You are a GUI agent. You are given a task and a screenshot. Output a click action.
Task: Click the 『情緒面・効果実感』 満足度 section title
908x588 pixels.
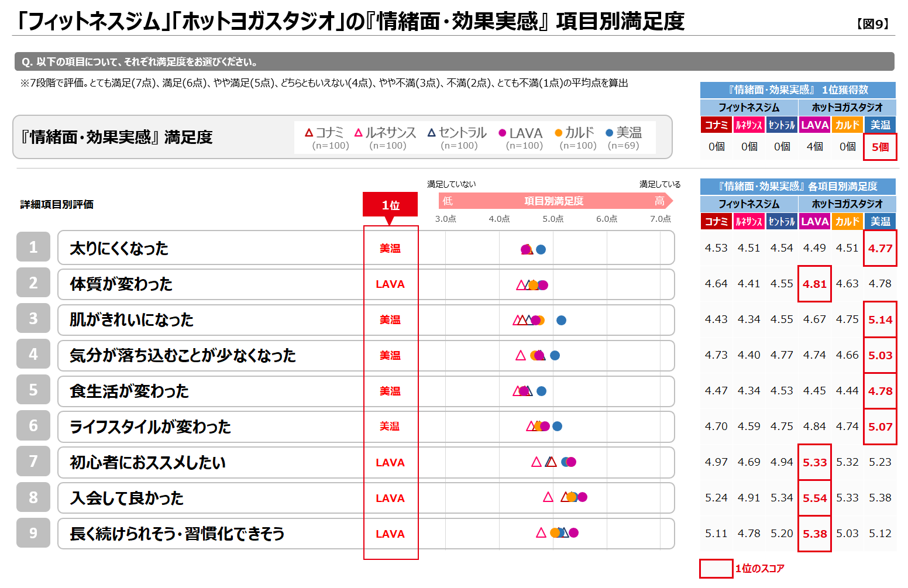(116, 137)
